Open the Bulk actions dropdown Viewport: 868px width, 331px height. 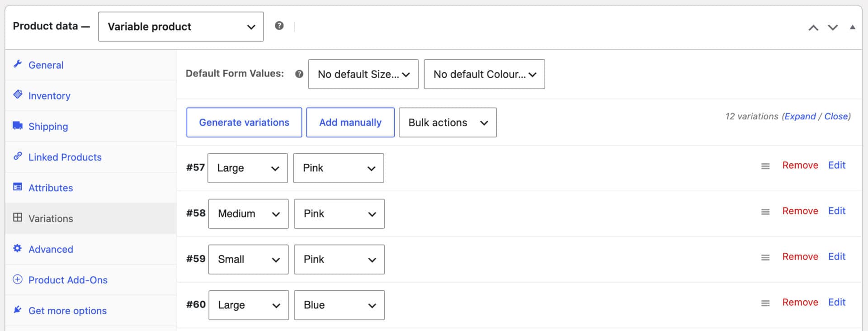[448, 123]
